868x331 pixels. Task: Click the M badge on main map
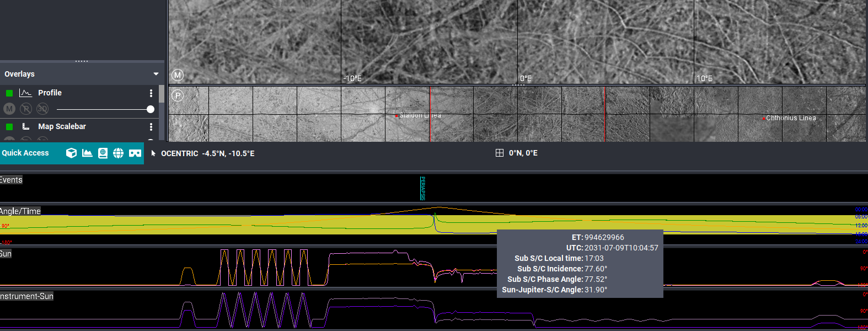point(178,75)
